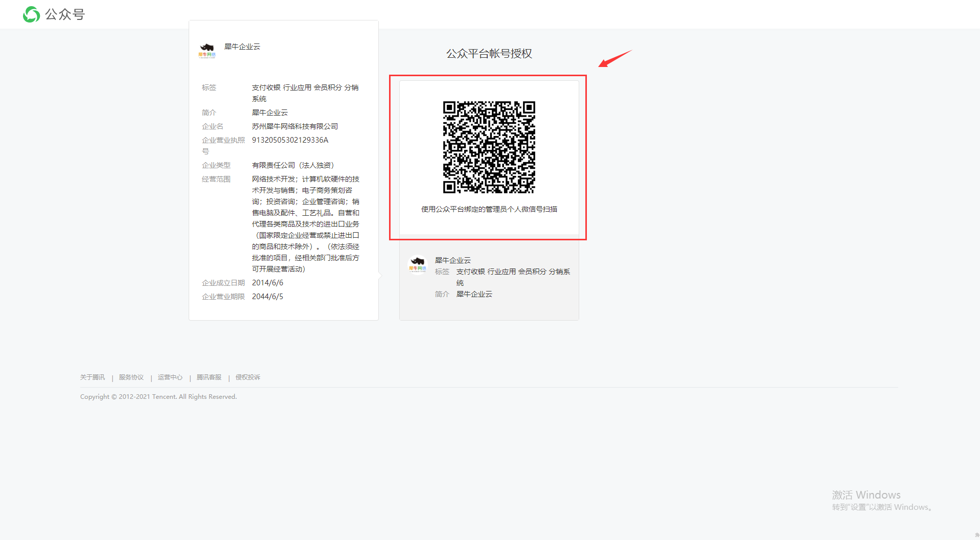Click the 2044/6/5 business term date
980x540 pixels.
pos(267,297)
